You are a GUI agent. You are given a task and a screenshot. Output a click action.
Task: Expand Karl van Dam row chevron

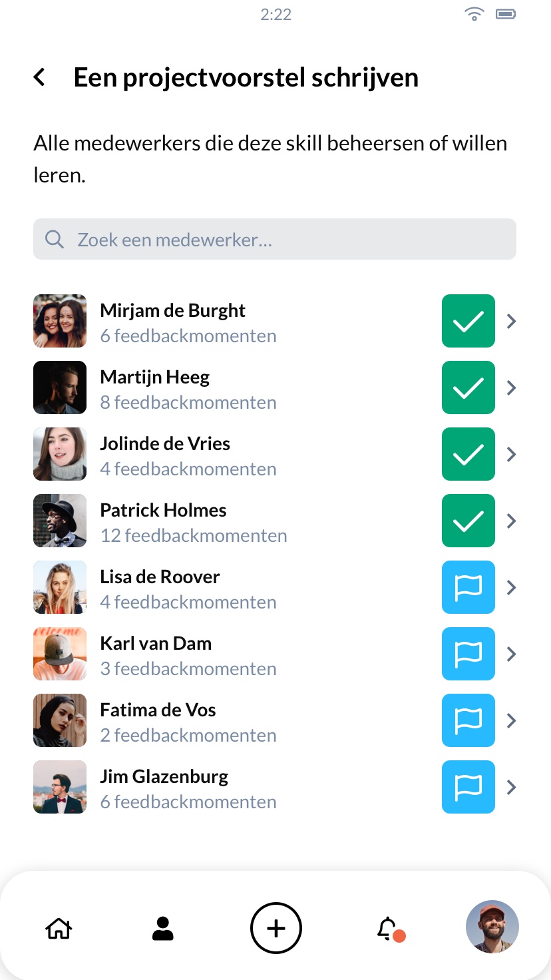pyautogui.click(x=511, y=654)
